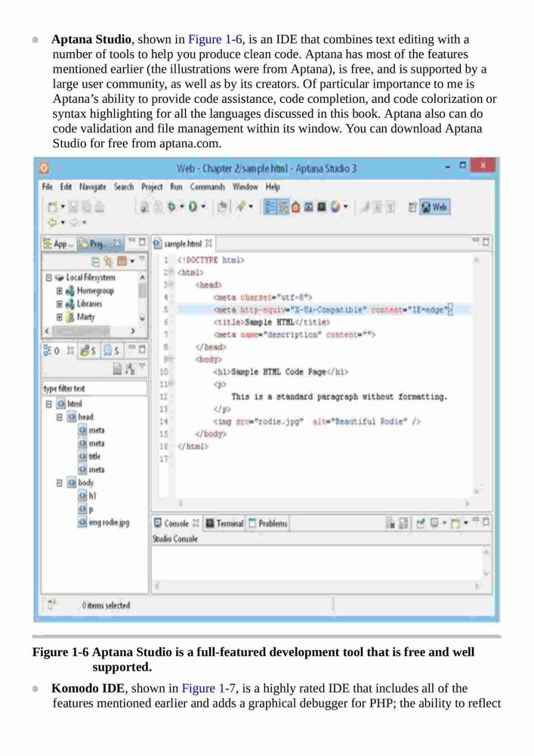Click the black terminal toolbar icon
Viewport: 534px width, 756px height.
(x=322, y=207)
